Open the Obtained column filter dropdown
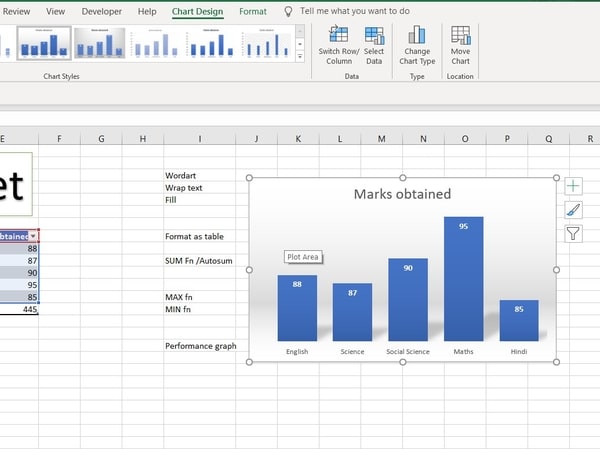This screenshot has width=600, height=449. pos(35,236)
